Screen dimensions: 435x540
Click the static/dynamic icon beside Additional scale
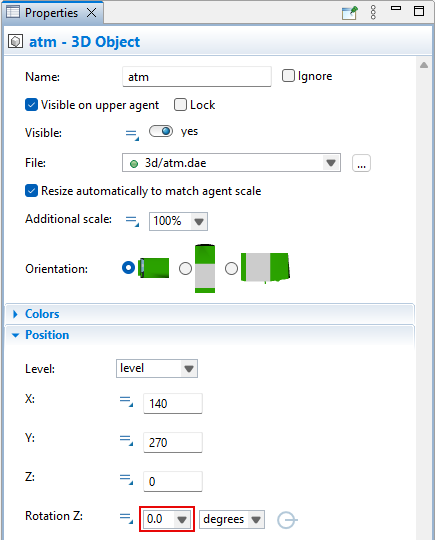pos(132,221)
